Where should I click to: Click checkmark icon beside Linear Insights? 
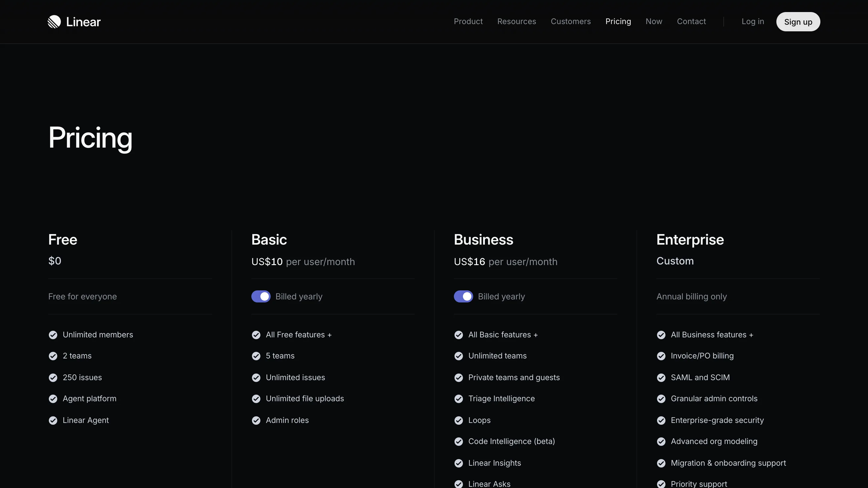(459, 463)
